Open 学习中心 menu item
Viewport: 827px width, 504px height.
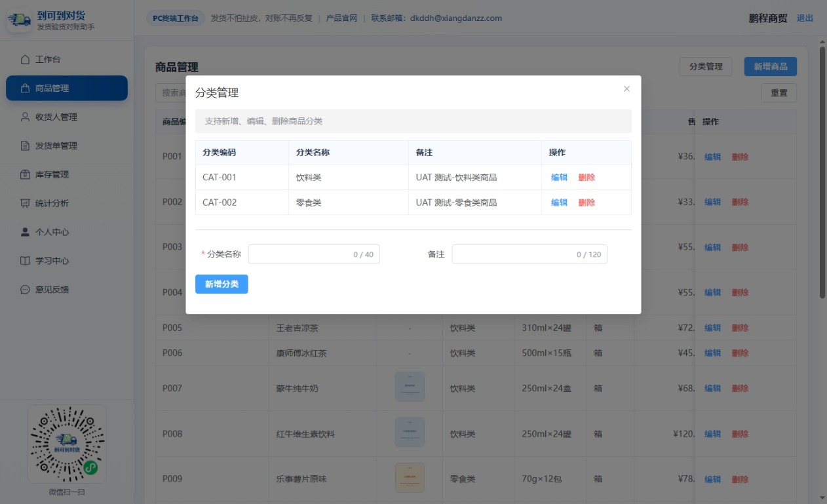tap(67, 261)
